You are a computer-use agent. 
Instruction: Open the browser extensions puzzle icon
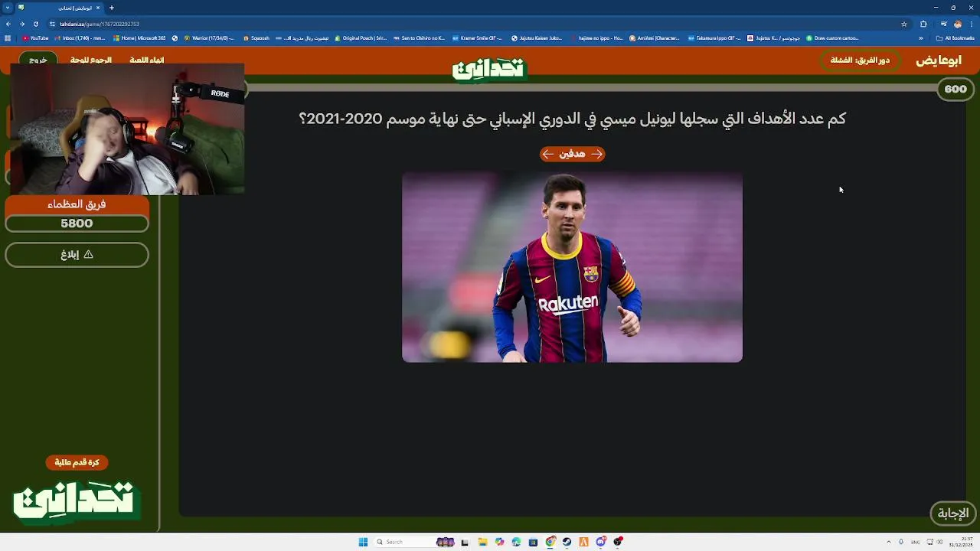pyautogui.click(x=923, y=24)
